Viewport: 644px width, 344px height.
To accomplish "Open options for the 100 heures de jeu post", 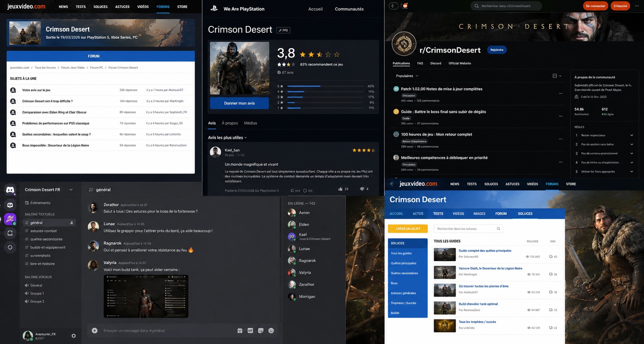I will click(561, 139).
